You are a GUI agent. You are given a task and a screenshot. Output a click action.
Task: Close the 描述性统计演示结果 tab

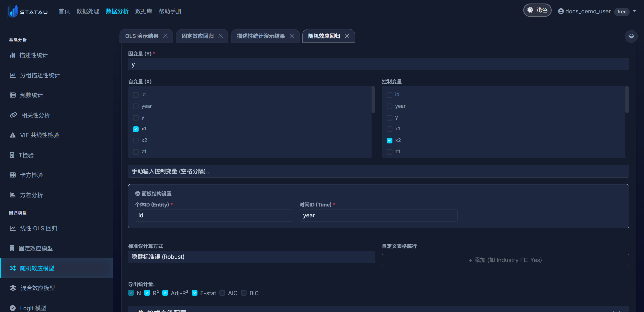[x=292, y=36]
